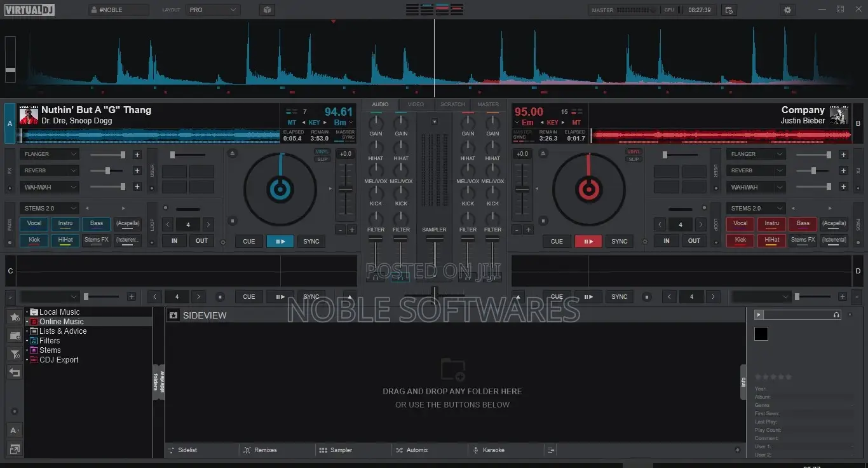Decrease loop length on deck A
Image resolution: width=868 pixels, height=468 pixels.
click(168, 224)
